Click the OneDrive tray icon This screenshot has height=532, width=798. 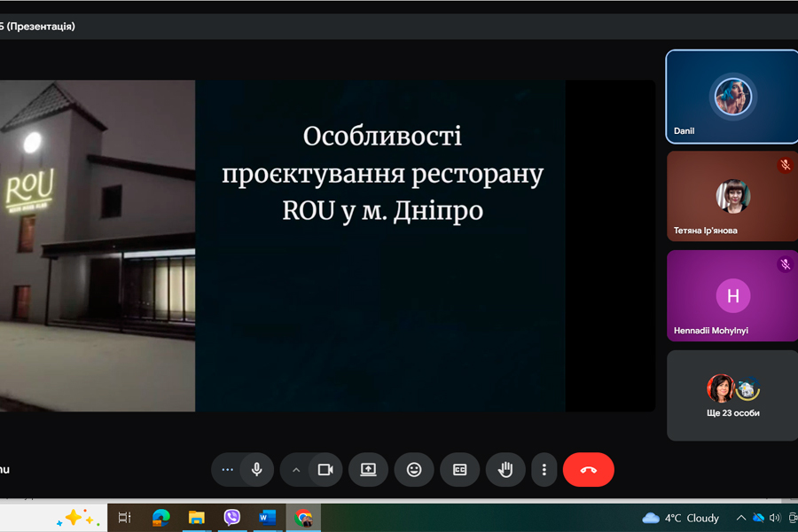click(758, 518)
